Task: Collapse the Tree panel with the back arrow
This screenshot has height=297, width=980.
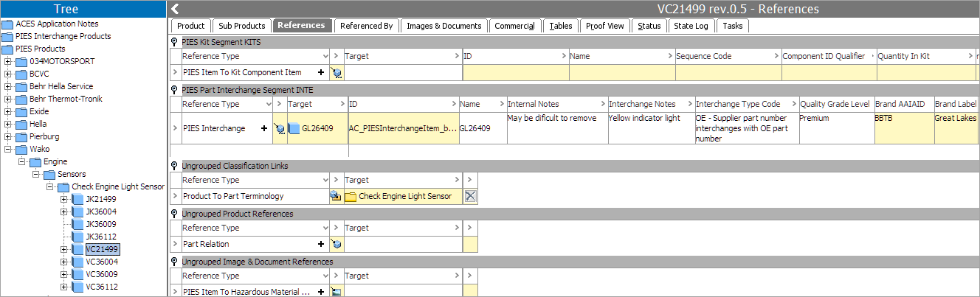Action: tap(175, 9)
